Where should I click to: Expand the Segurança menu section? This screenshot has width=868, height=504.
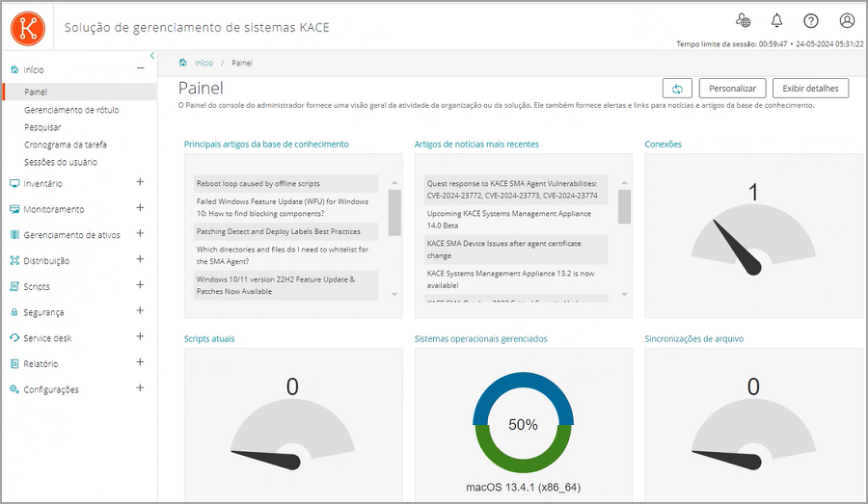[140, 311]
